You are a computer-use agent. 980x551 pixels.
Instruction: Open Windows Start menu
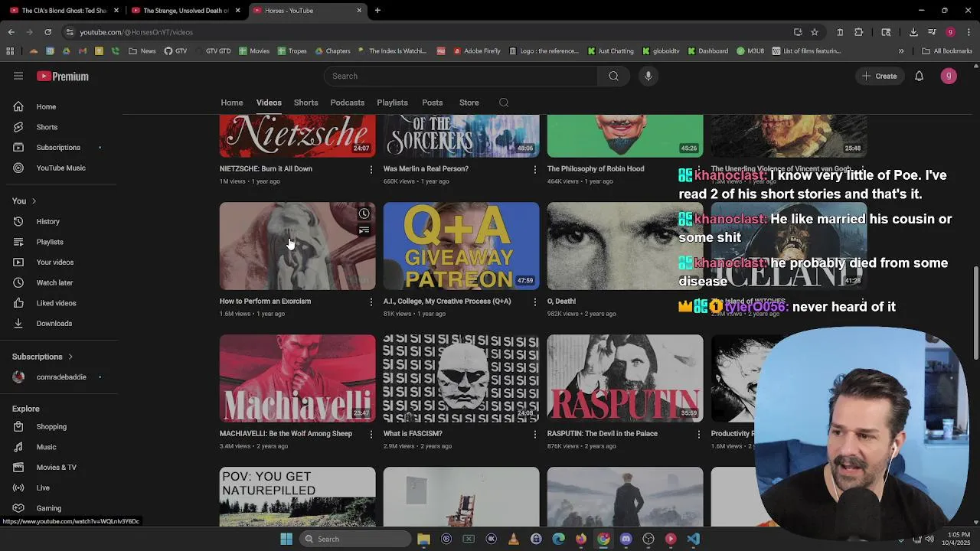pos(286,539)
